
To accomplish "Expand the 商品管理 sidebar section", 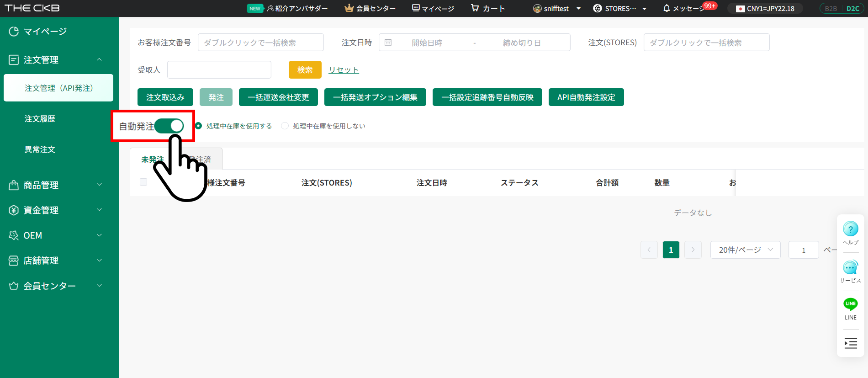I will 100,185.
